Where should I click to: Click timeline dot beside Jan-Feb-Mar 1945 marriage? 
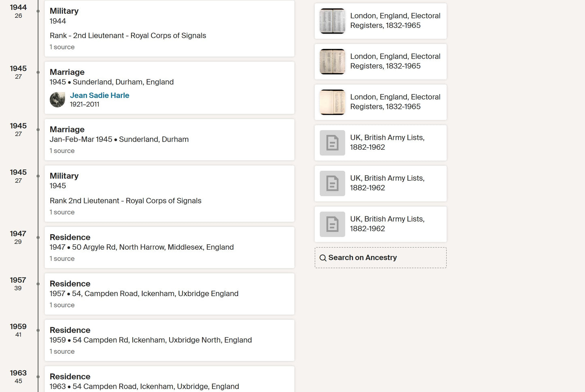[38, 130]
